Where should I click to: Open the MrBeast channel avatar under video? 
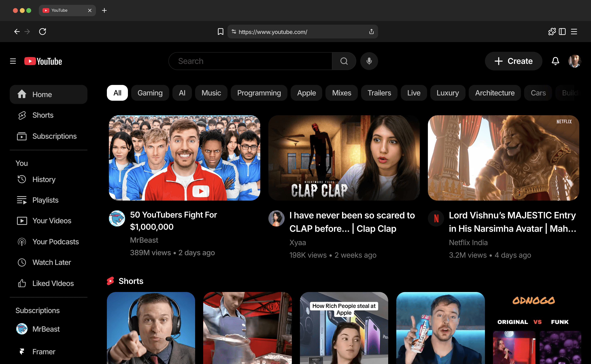pyautogui.click(x=117, y=218)
